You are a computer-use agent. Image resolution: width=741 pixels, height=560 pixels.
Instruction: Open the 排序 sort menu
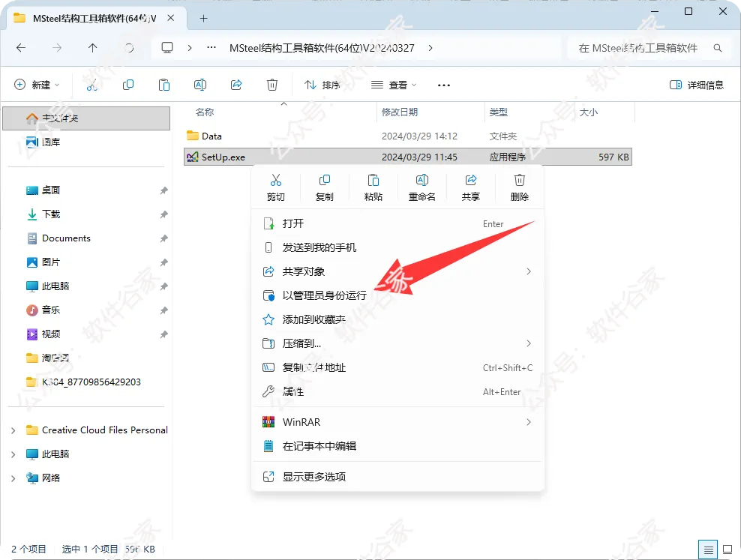322,85
